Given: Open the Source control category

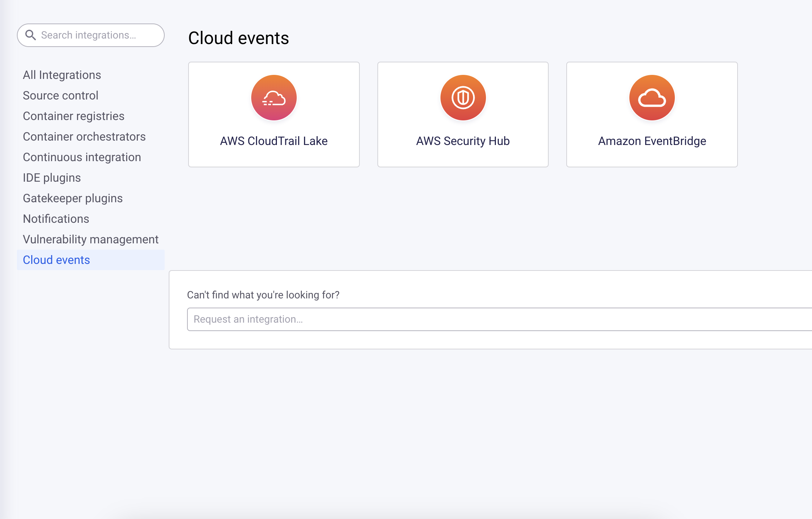Looking at the screenshot, I should (x=61, y=95).
